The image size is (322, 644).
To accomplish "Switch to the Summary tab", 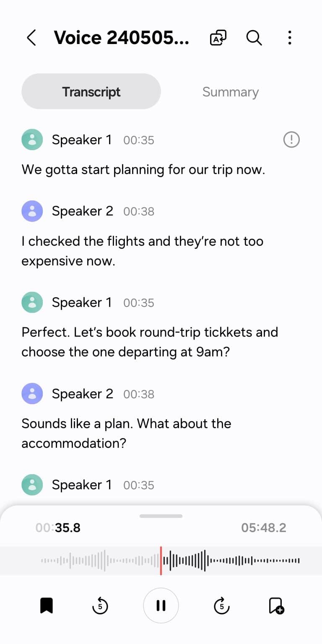I will coord(230,92).
